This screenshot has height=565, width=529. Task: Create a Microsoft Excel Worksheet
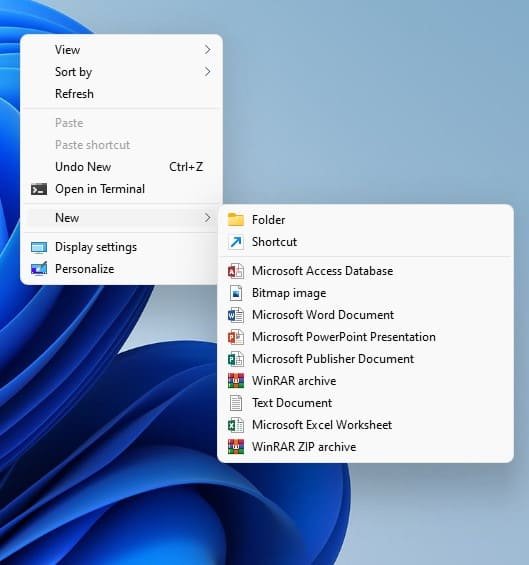click(365, 425)
